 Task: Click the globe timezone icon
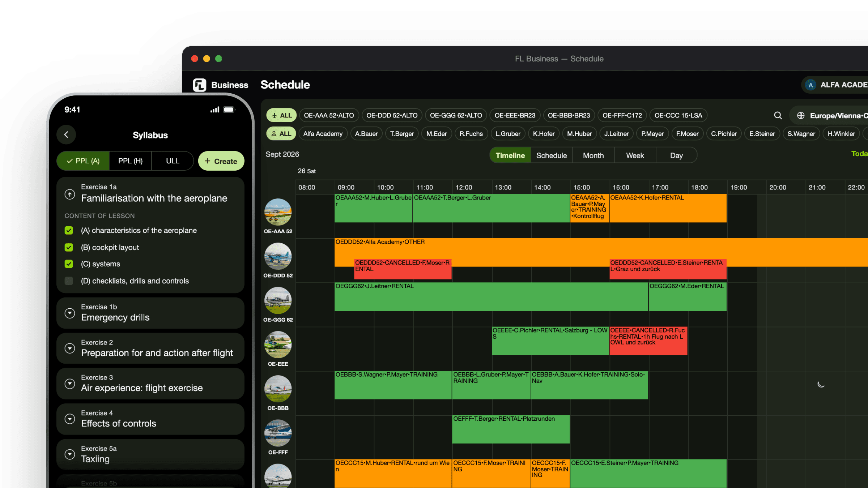[801, 115]
